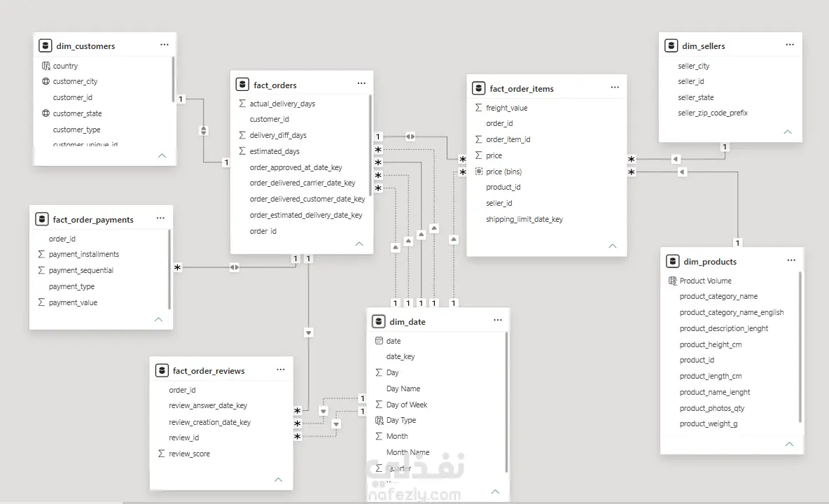Open dim_products more options ellipsis
829x504 pixels.
pyautogui.click(x=791, y=260)
